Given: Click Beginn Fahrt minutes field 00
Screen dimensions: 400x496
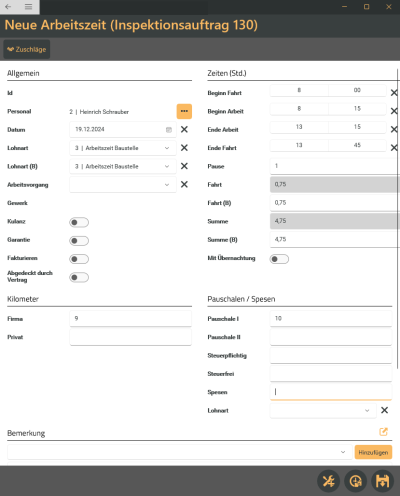Looking at the screenshot, I should (x=357, y=90).
